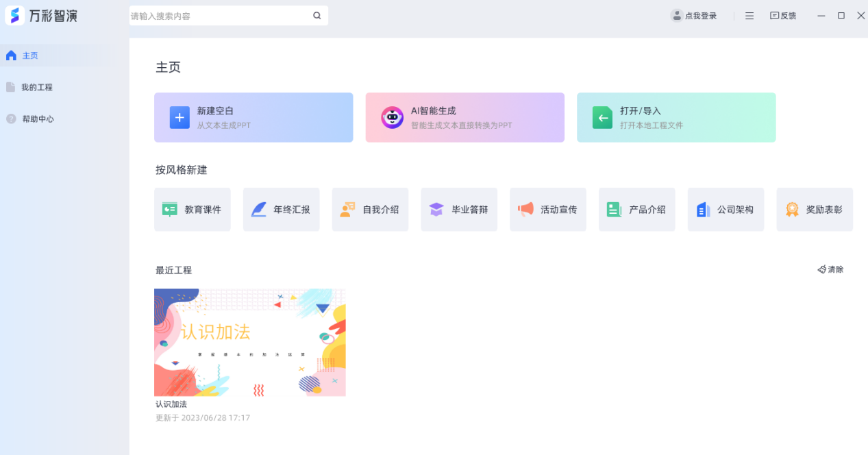Choose the 年终汇报 style button
The image size is (868, 455).
(282, 210)
